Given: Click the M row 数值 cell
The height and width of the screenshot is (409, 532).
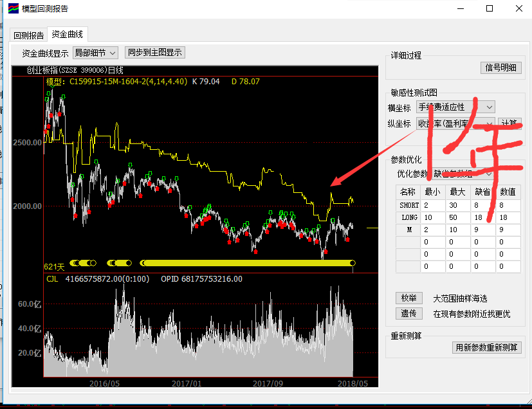Looking at the screenshot, I should (508, 230).
